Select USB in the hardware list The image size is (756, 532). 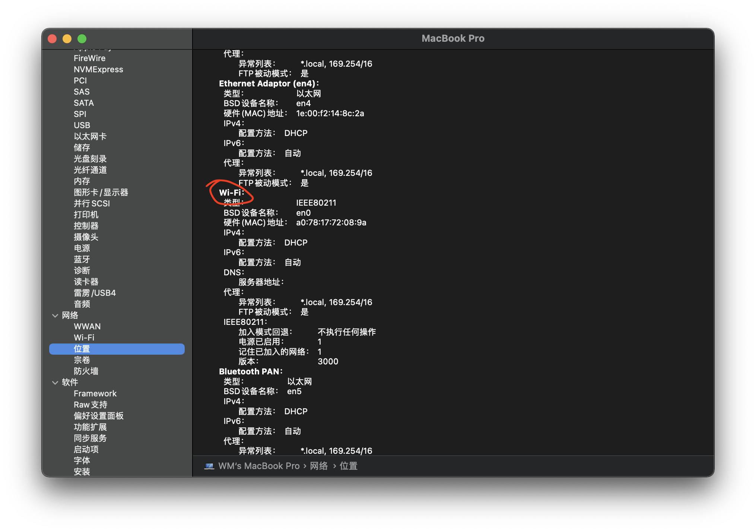pos(82,125)
